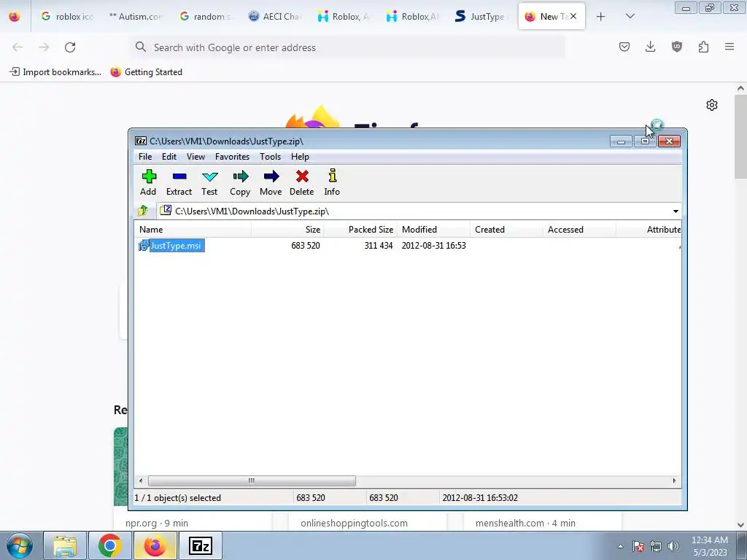Click Import bookmarks in bookmarks bar
The width and height of the screenshot is (747, 560).
[x=55, y=72]
